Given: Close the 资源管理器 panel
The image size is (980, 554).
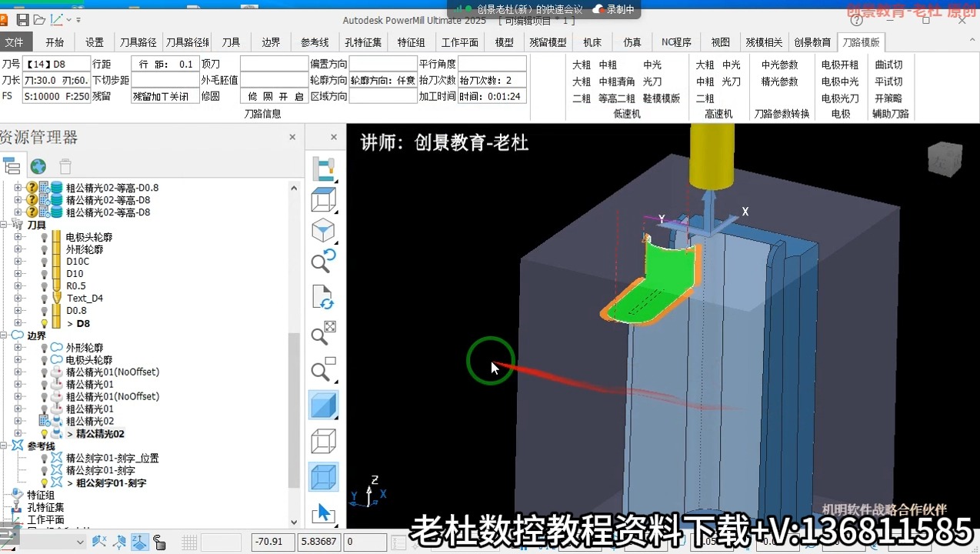Looking at the screenshot, I should [x=292, y=137].
